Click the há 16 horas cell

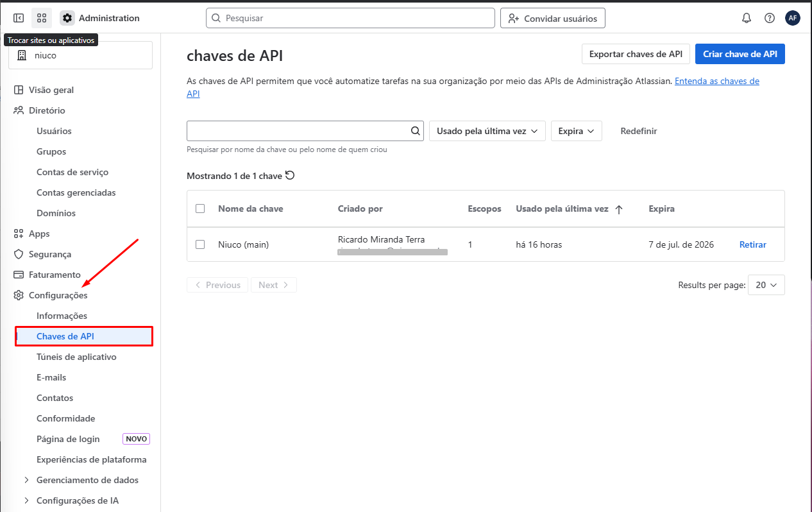coord(539,244)
